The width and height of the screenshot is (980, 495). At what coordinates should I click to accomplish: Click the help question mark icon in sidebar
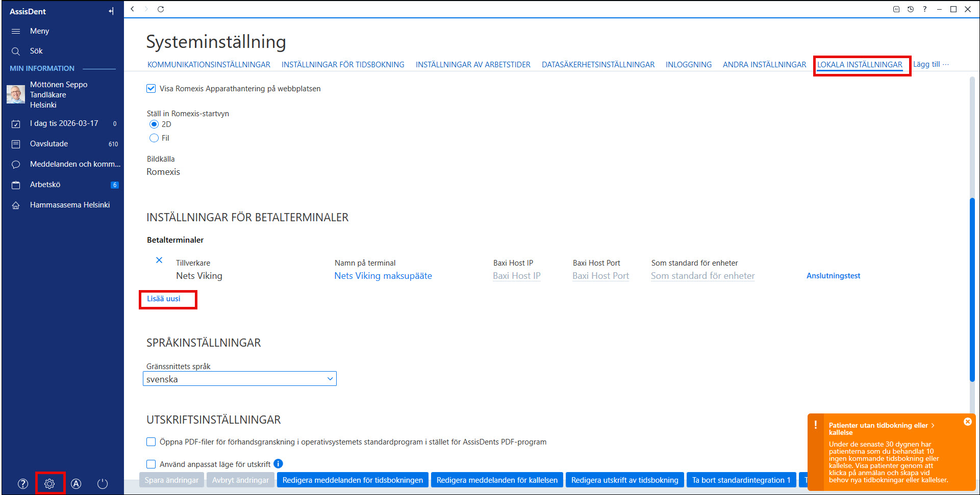pos(23,484)
